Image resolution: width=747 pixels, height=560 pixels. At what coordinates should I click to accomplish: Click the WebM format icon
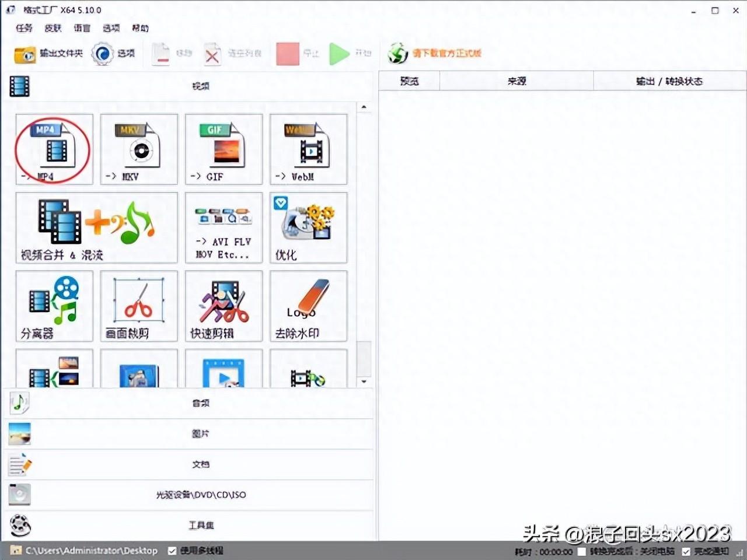tap(308, 149)
